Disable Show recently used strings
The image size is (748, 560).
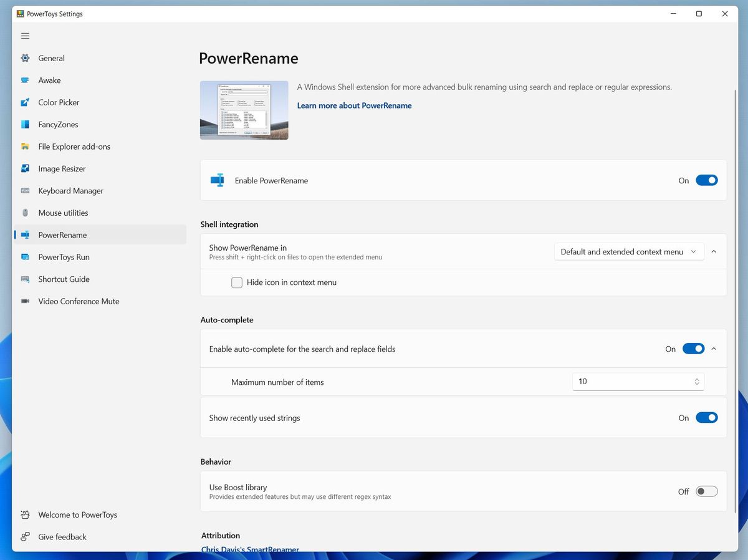coord(707,417)
